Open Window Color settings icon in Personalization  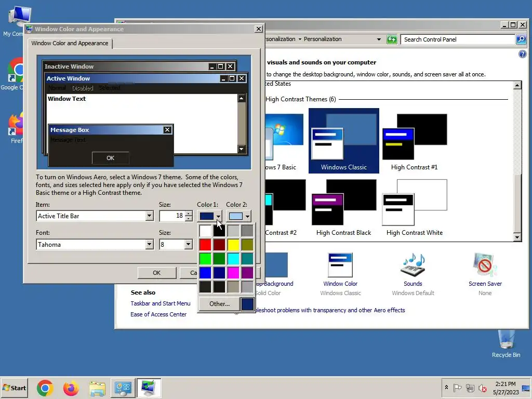[340, 265]
